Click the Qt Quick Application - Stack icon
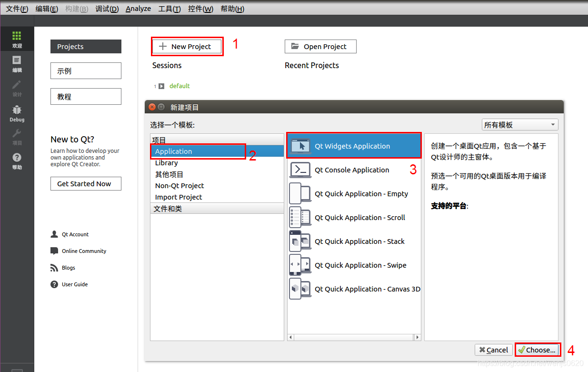 [300, 241]
